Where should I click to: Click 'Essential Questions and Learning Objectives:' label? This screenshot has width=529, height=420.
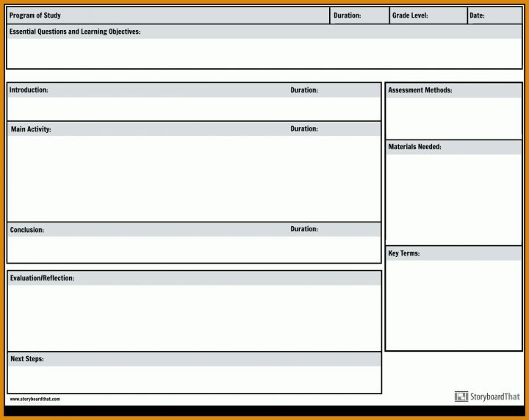click(x=75, y=32)
